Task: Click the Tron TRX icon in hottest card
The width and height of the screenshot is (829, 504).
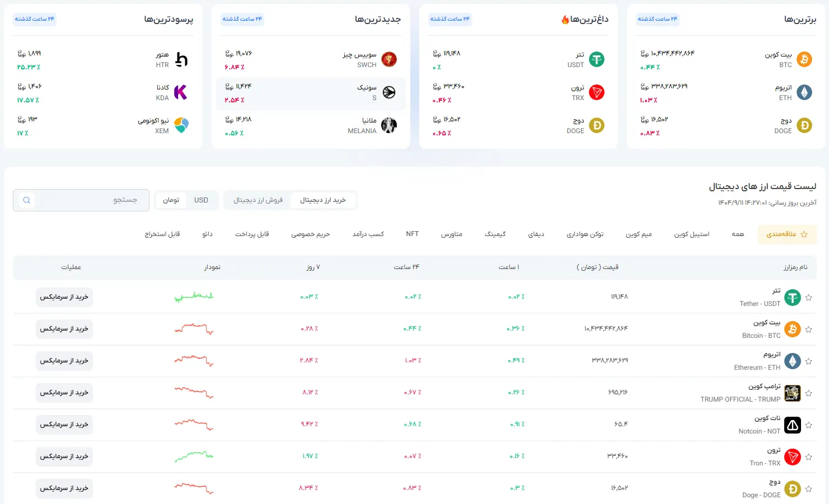Action: coord(597,92)
